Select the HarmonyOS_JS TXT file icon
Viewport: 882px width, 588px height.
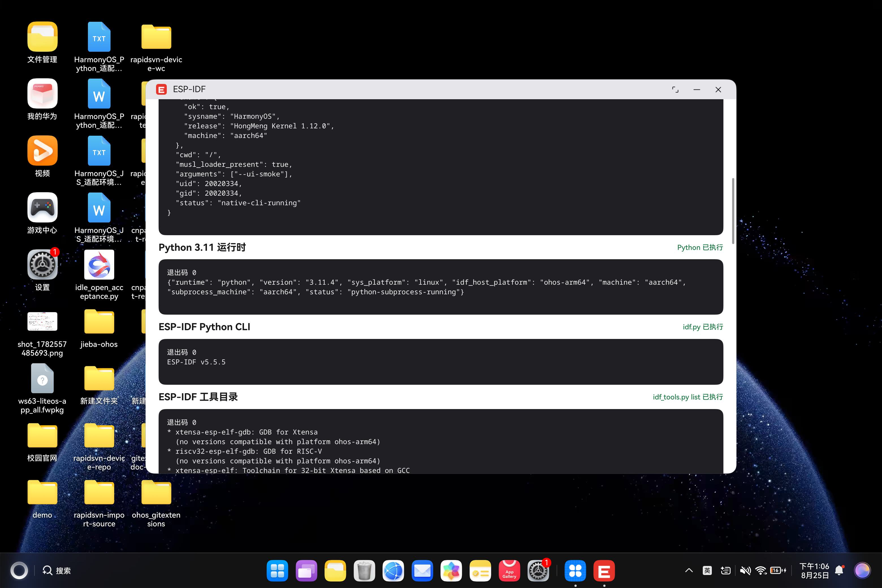pos(99,150)
